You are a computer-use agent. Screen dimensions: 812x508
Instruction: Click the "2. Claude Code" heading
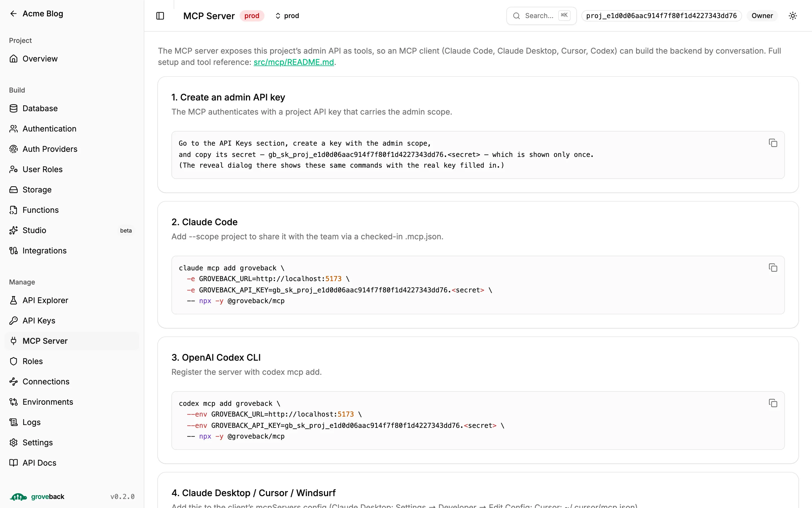204,222
